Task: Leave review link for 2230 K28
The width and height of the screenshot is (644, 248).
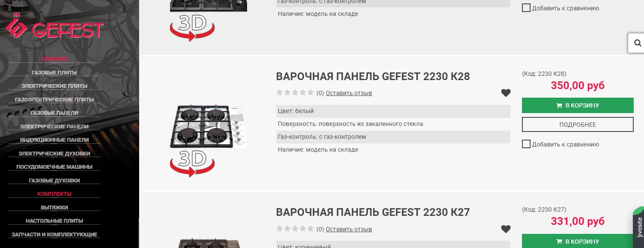Action: point(349,93)
